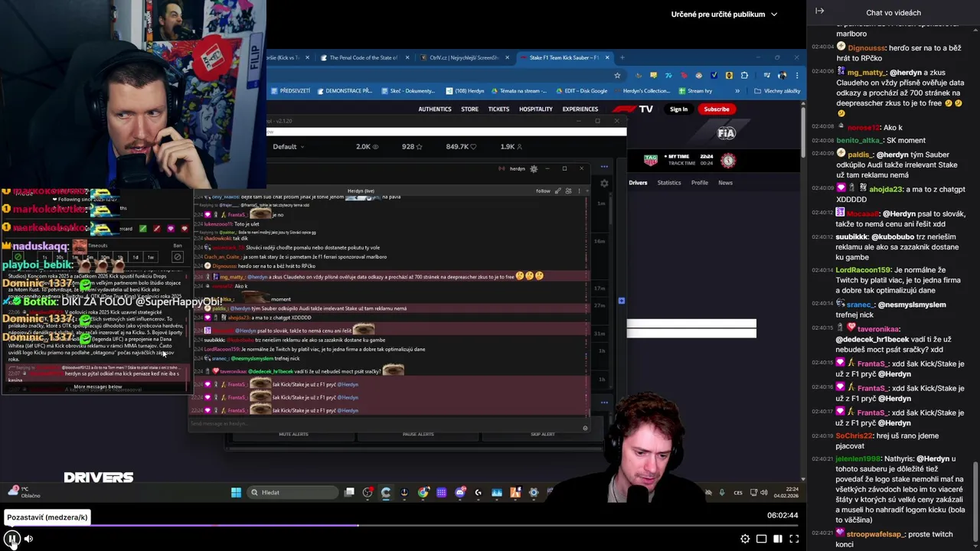The image size is (980, 551).
Task: Click MUTE ALERTS button
Action: tap(293, 434)
